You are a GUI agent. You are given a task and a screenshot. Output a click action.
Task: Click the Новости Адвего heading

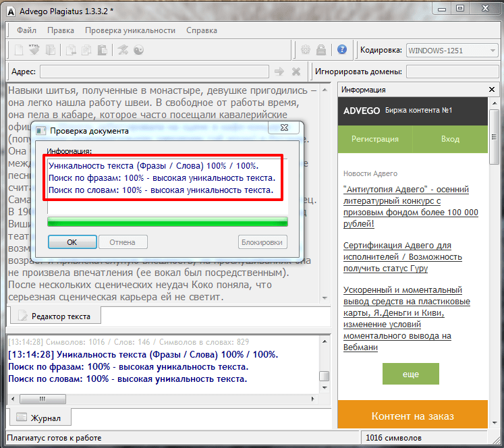click(370, 173)
